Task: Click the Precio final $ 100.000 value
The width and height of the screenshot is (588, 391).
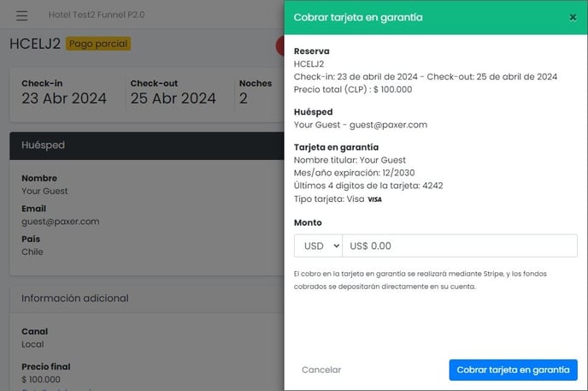Action: (41, 379)
